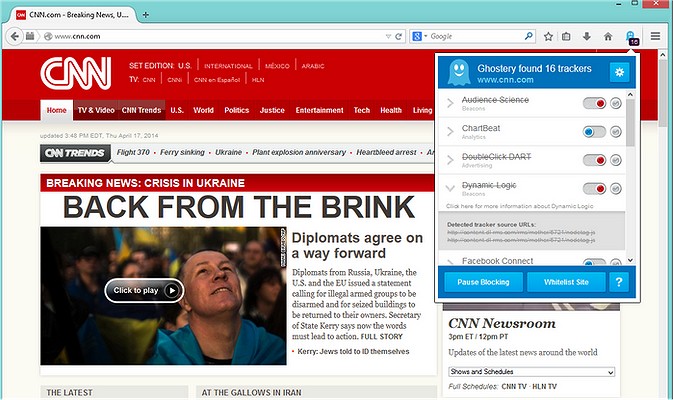The height and width of the screenshot is (400, 673).
Task: Click the search magnifier icon
Action: (529, 36)
